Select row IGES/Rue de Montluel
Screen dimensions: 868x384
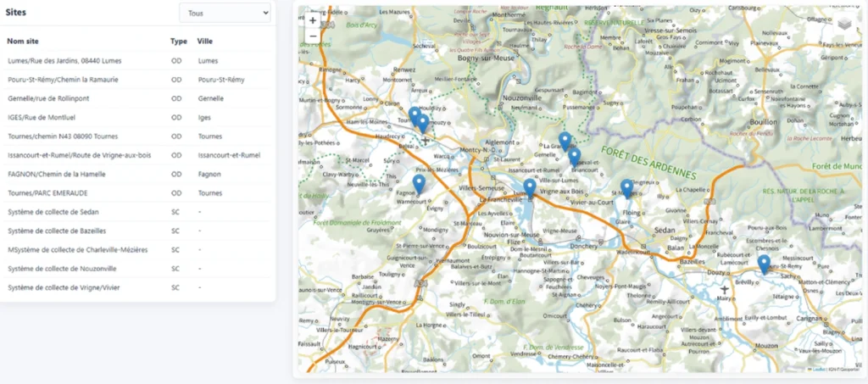click(136, 117)
